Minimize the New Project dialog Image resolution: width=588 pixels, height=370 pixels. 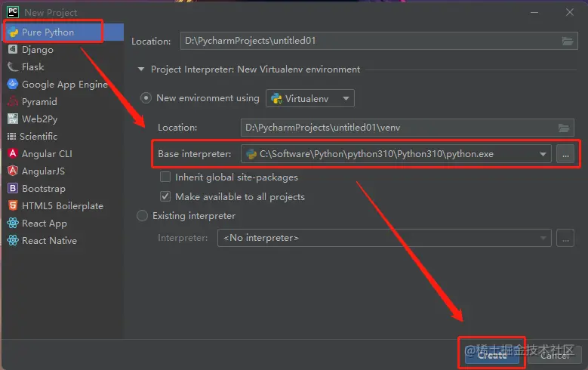pyautogui.click(x=534, y=12)
